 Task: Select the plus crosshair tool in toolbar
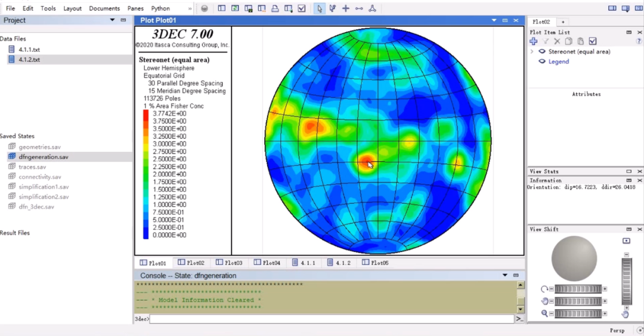coord(346,8)
